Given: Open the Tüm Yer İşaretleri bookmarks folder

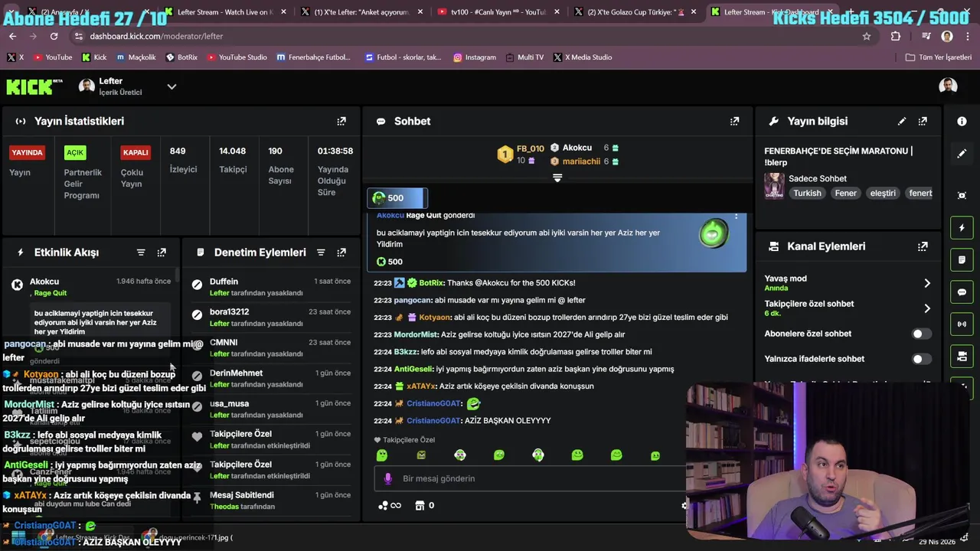Looking at the screenshot, I should pos(938,57).
